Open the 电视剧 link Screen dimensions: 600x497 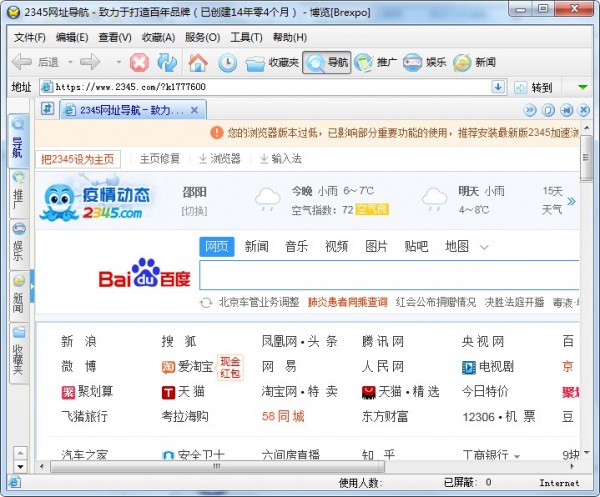point(488,367)
